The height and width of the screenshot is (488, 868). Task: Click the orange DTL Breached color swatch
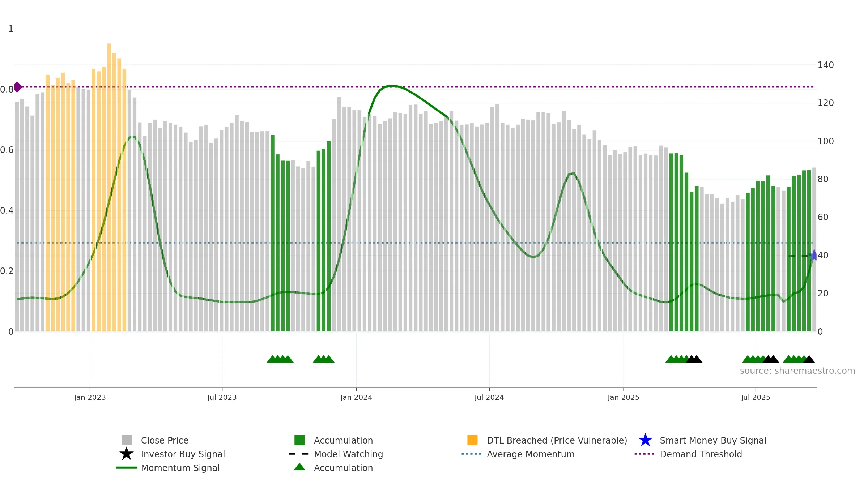click(x=472, y=440)
